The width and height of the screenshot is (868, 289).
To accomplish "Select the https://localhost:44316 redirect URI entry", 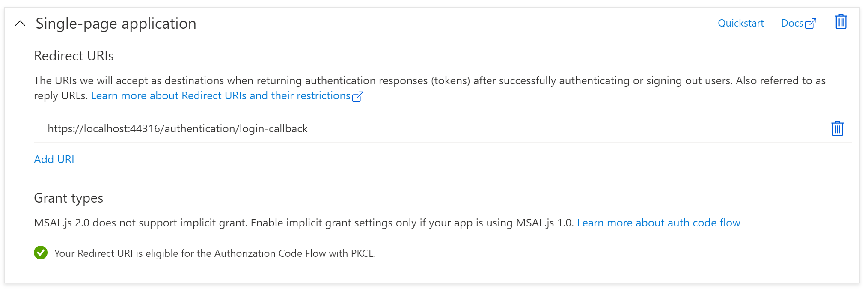I will tap(178, 128).
